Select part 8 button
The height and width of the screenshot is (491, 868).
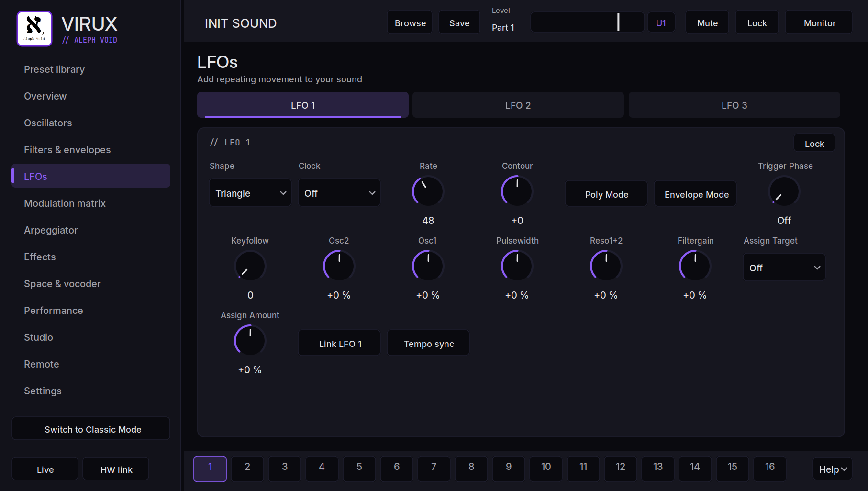[x=471, y=469]
